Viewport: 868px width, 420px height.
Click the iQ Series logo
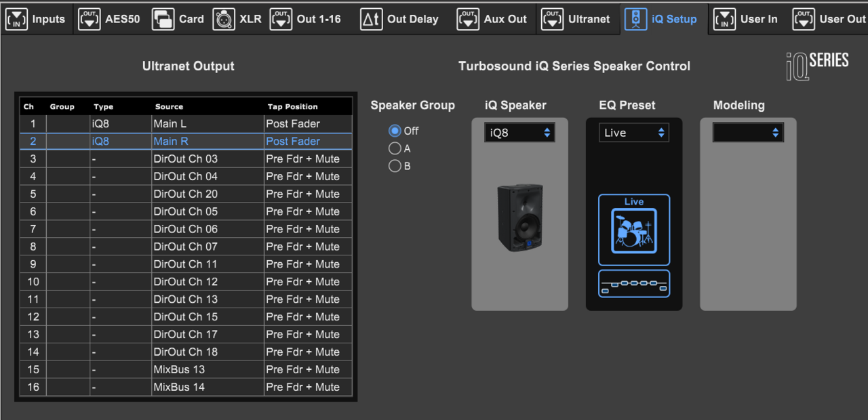[817, 65]
